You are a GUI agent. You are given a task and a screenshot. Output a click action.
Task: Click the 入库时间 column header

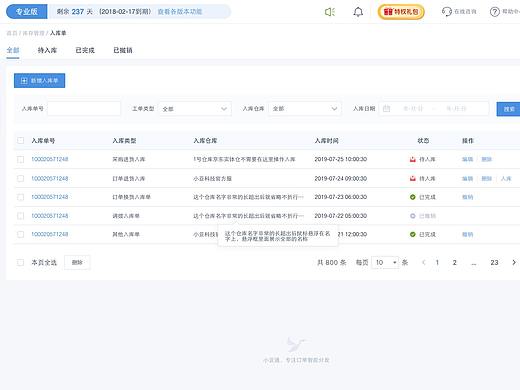click(x=327, y=141)
